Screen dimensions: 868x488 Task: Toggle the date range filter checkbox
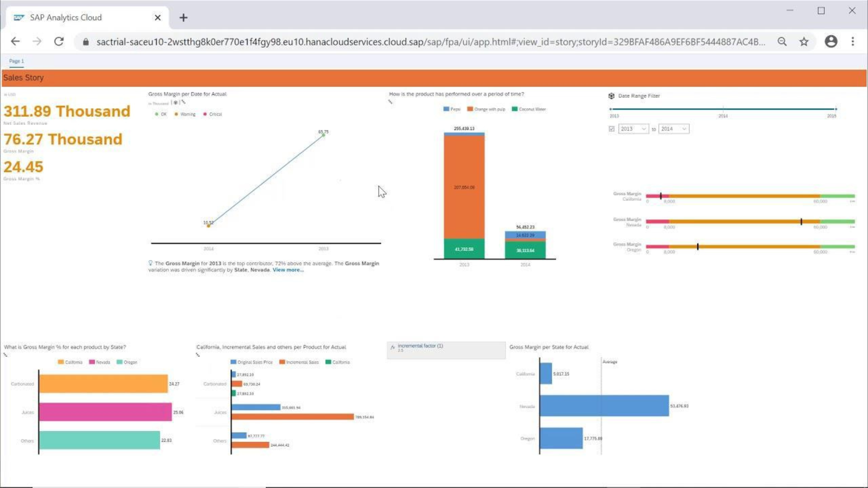tap(612, 129)
